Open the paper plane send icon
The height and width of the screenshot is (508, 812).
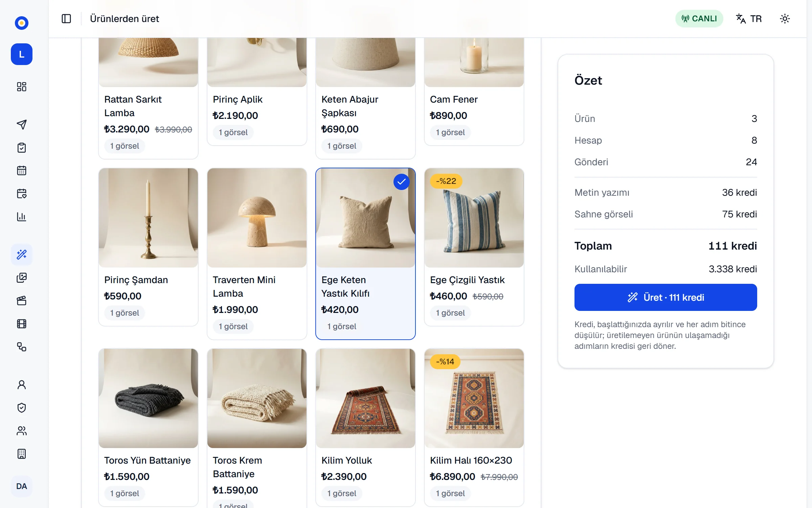22,125
